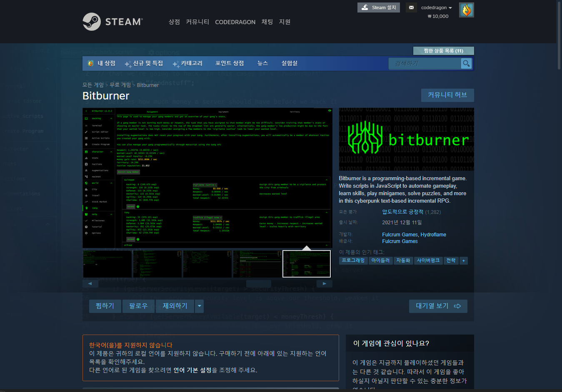Click the 전략 tag
This screenshot has width=562, height=392.
[451, 261]
